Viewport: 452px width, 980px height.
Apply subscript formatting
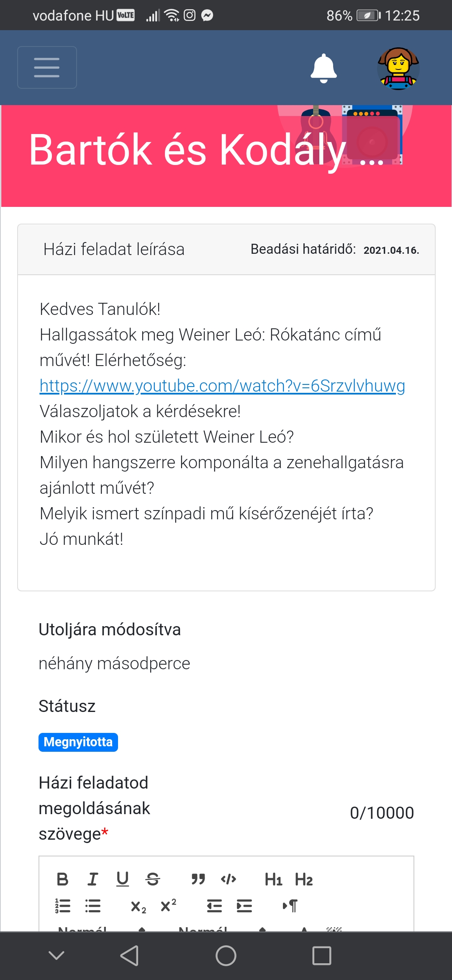(139, 907)
